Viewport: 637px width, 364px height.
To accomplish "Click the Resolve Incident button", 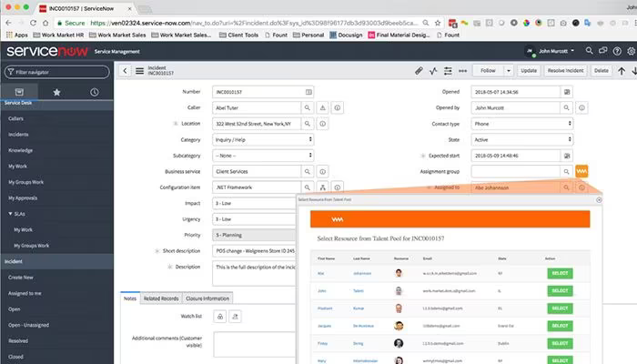I will tap(565, 71).
